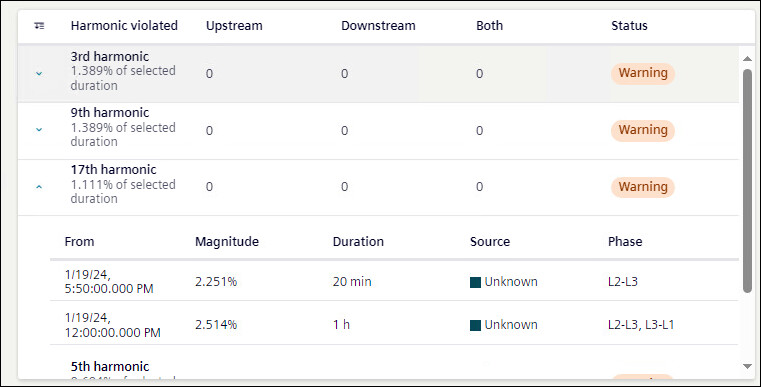The image size is (761, 387).
Task: Click the Magnitude sub-table header
Action: 227,241
